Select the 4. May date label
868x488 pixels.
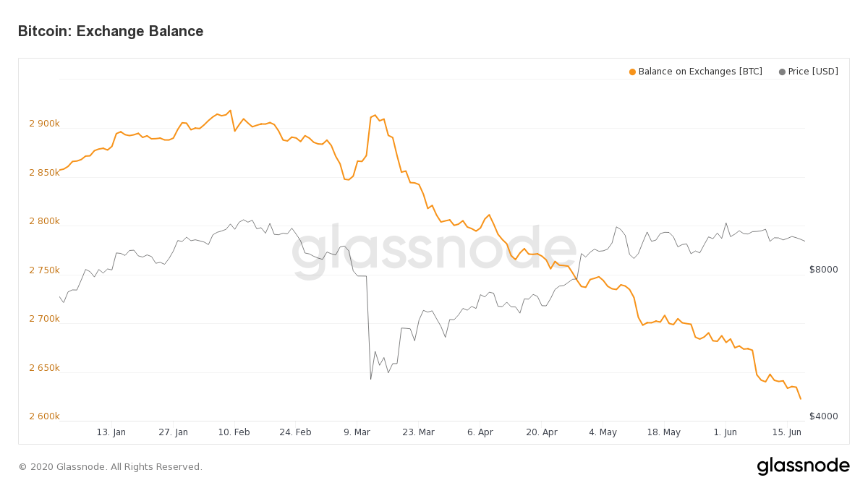pyautogui.click(x=603, y=432)
